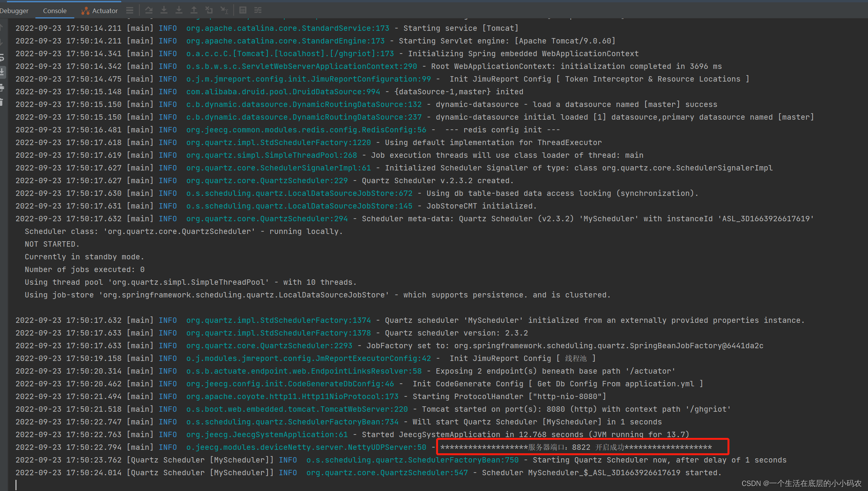This screenshot has width=868, height=491.
Task: Open the console layout hamburger menu
Action: tap(130, 10)
